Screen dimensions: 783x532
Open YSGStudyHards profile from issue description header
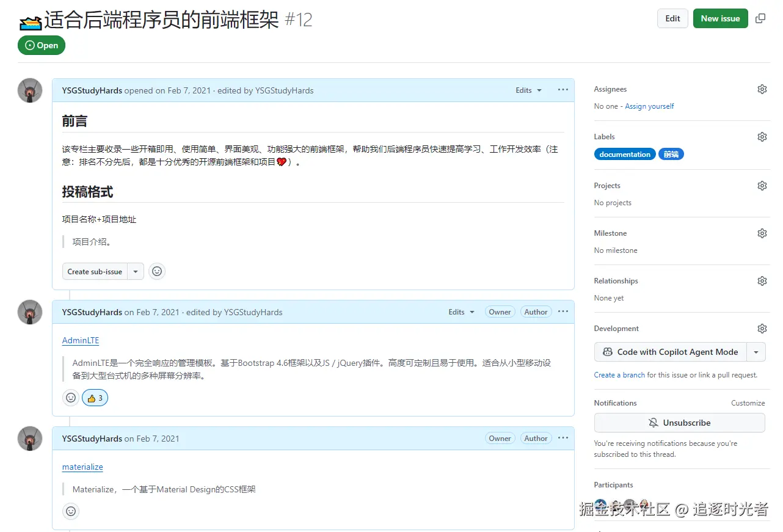coord(92,90)
